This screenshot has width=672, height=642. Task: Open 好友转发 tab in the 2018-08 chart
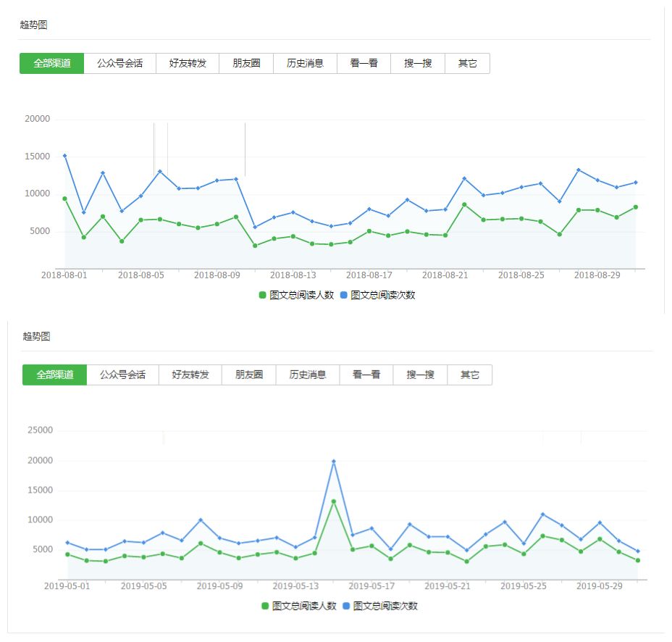tap(188, 64)
